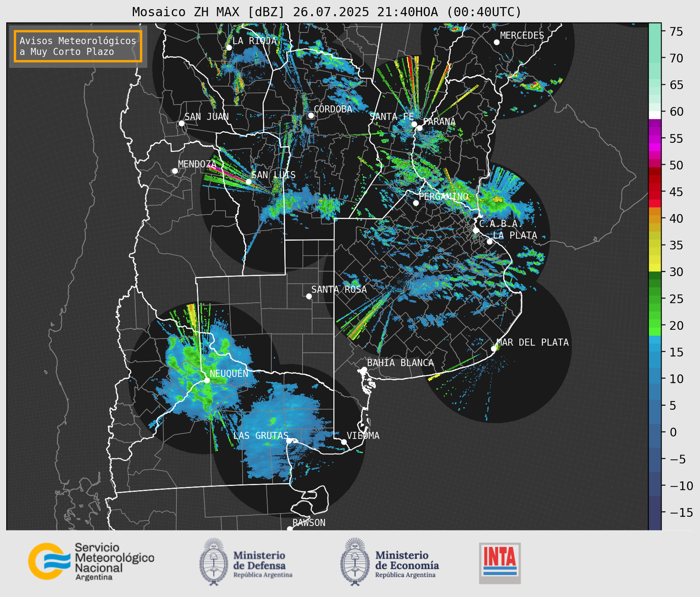Click the BAHÍA BLANCA label
The height and width of the screenshot is (597, 700).
pyautogui.click(x=400, y=363)
